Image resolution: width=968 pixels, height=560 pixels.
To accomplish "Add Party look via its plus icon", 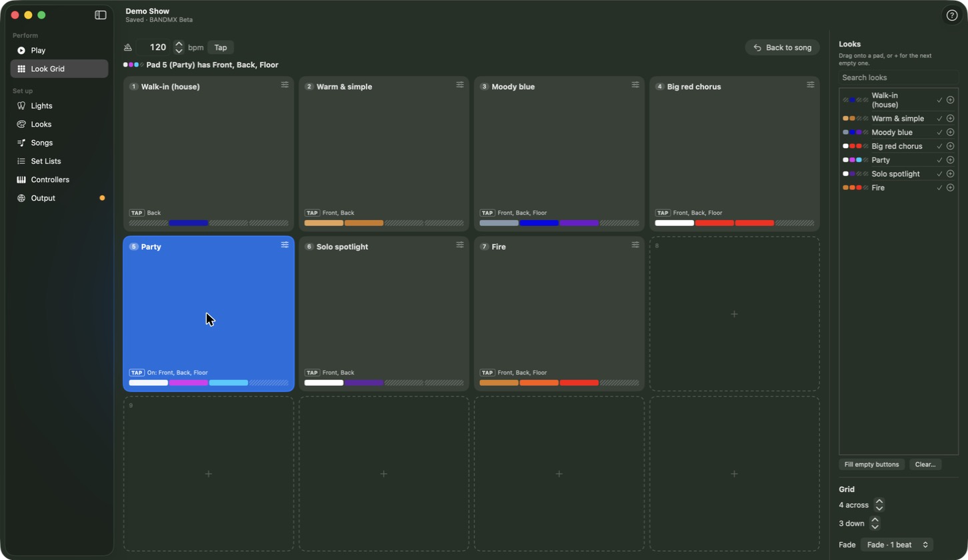I will [x=950, y=160].
